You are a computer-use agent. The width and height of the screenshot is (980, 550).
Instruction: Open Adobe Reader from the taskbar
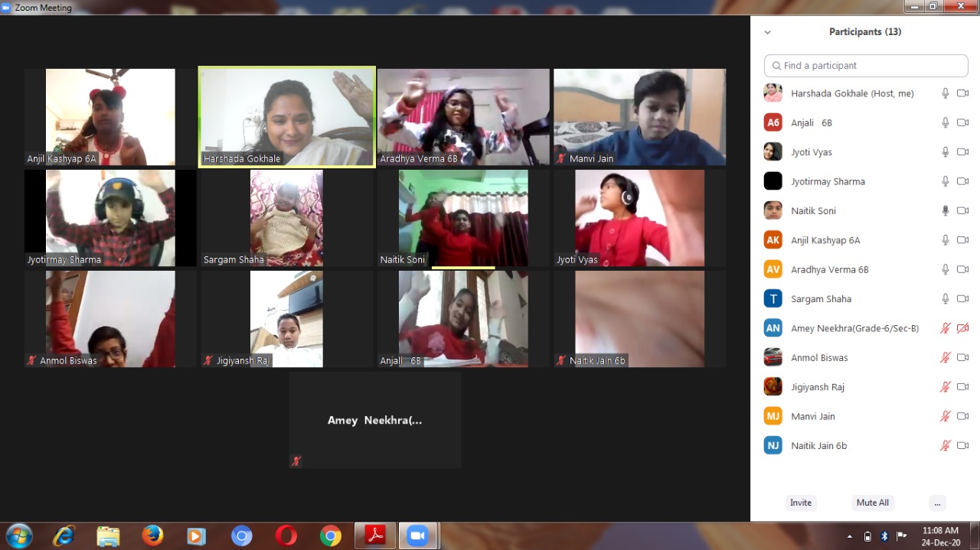375,536
